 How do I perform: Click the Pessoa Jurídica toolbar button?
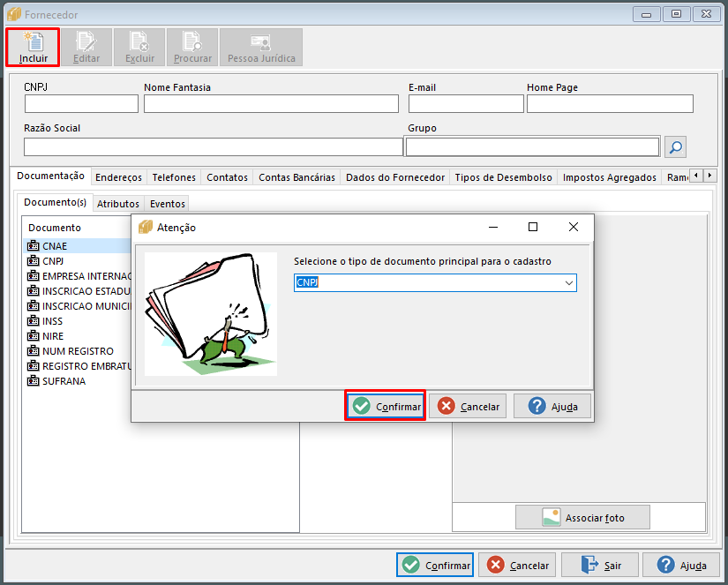261,48
